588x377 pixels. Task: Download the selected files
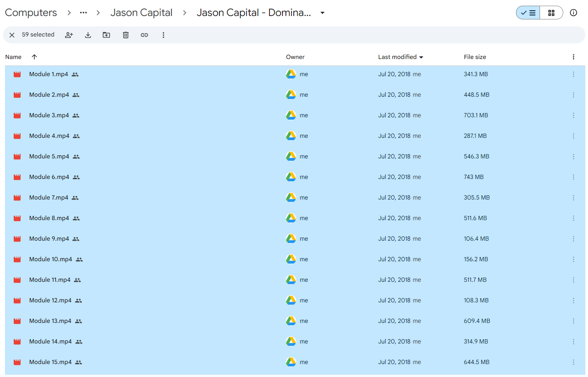[88, 35]
